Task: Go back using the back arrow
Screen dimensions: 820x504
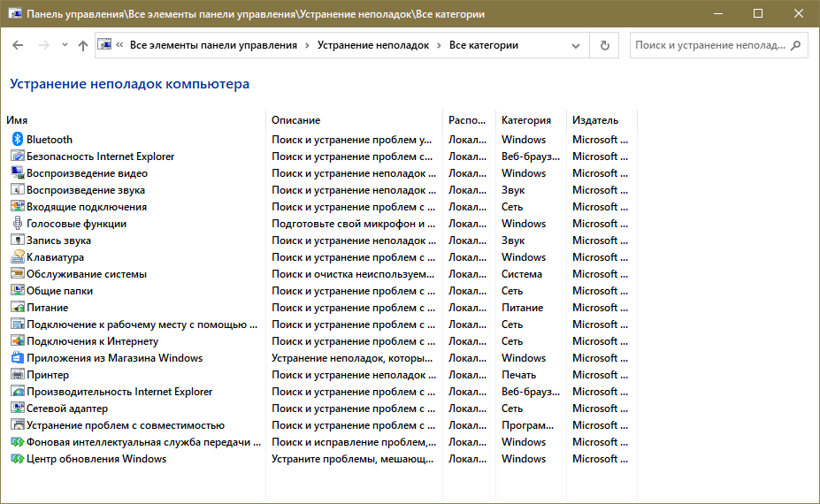Action: point(18,45)
